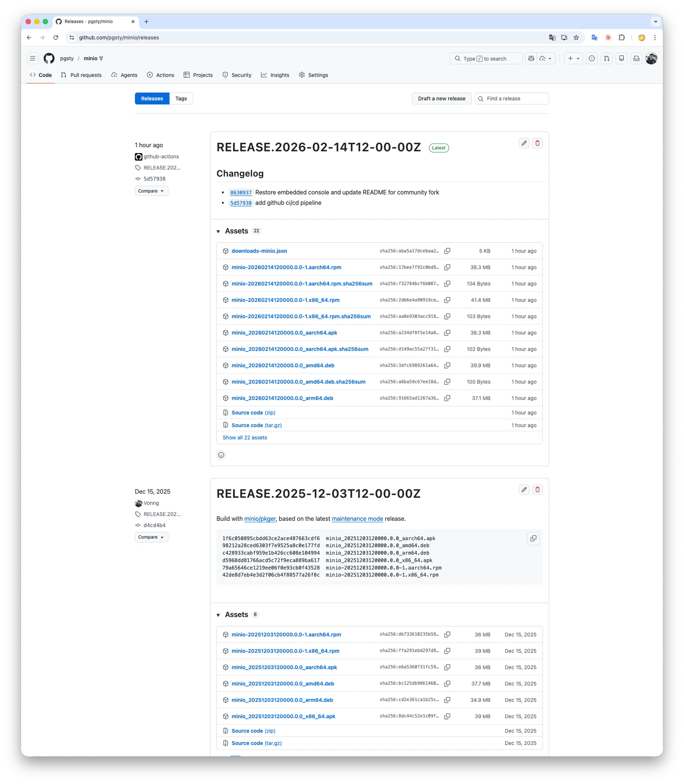
Task: Open the notifications inbox
Action: point(636,58)
